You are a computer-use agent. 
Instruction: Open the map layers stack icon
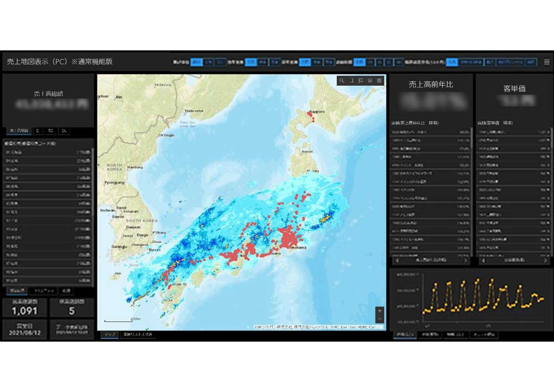coord(370,81)
